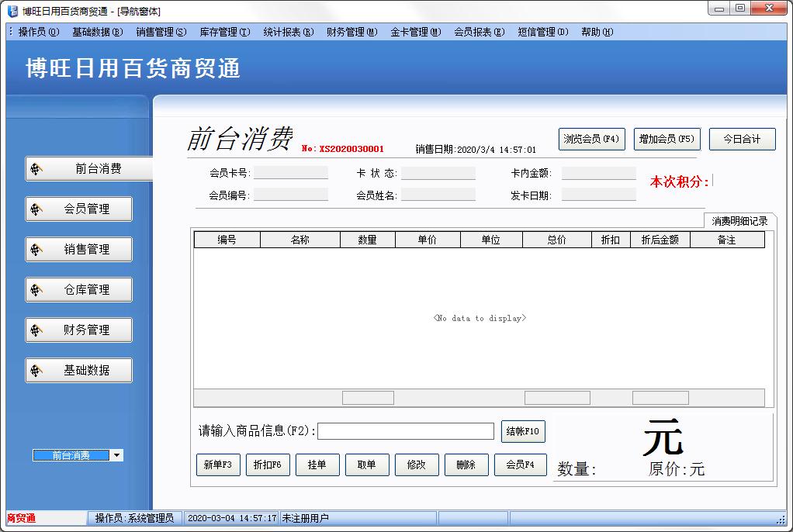Image resolution: width=793 pixels, height=532 pixels.
Task: Click the 会员编号 field
Action: (291, 195)
